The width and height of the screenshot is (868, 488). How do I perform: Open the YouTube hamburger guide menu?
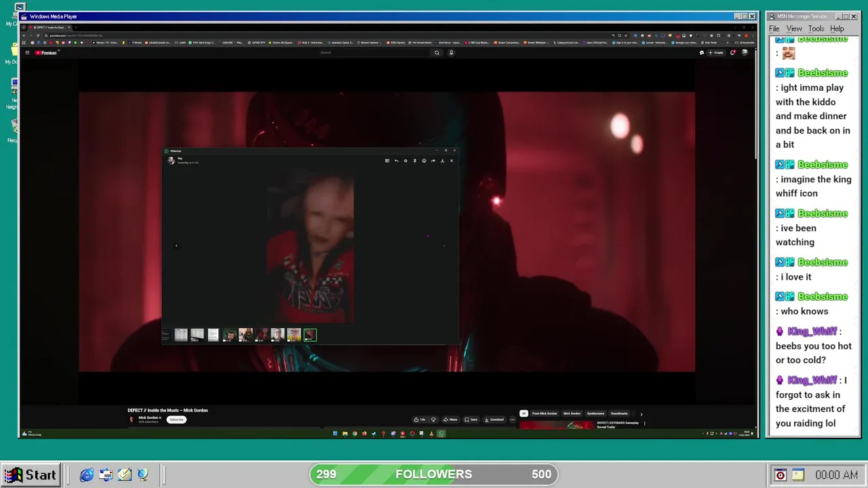(27, 52)
